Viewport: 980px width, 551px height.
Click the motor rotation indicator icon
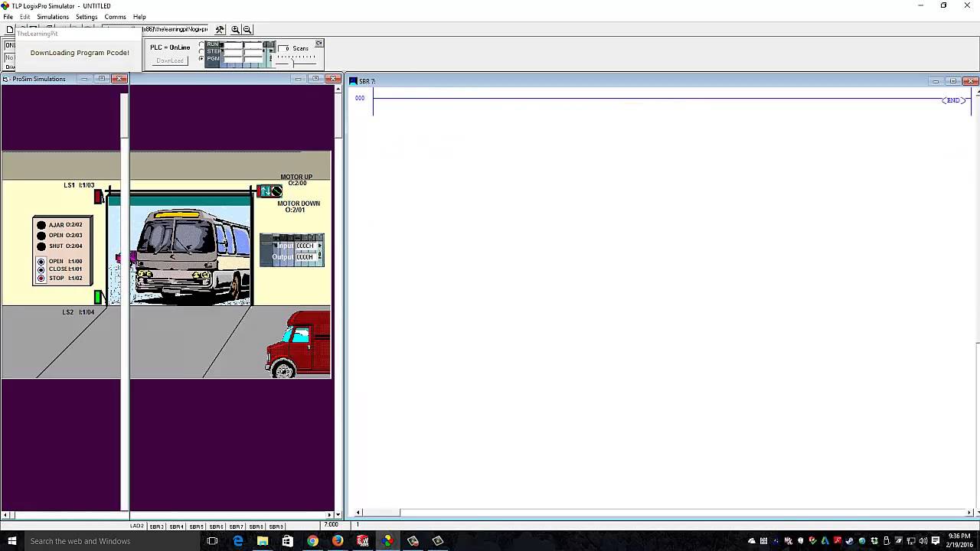(x=276, y=191)
